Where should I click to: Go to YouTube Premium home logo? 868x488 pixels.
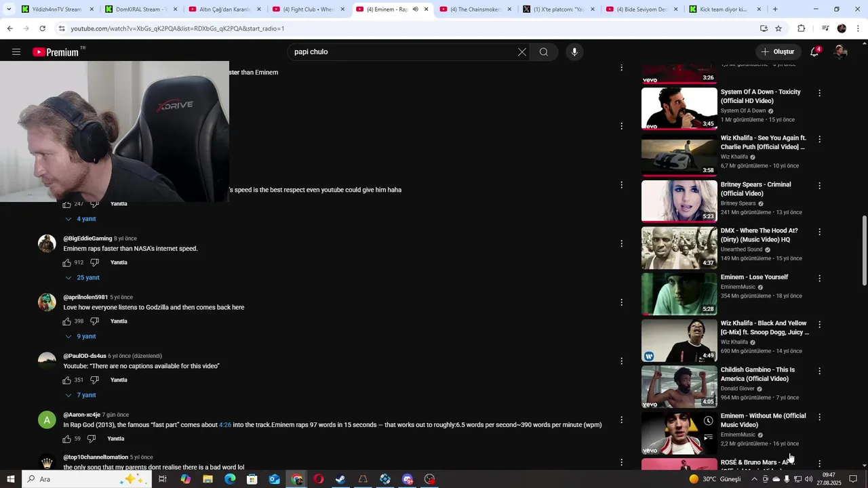point(56,52)
